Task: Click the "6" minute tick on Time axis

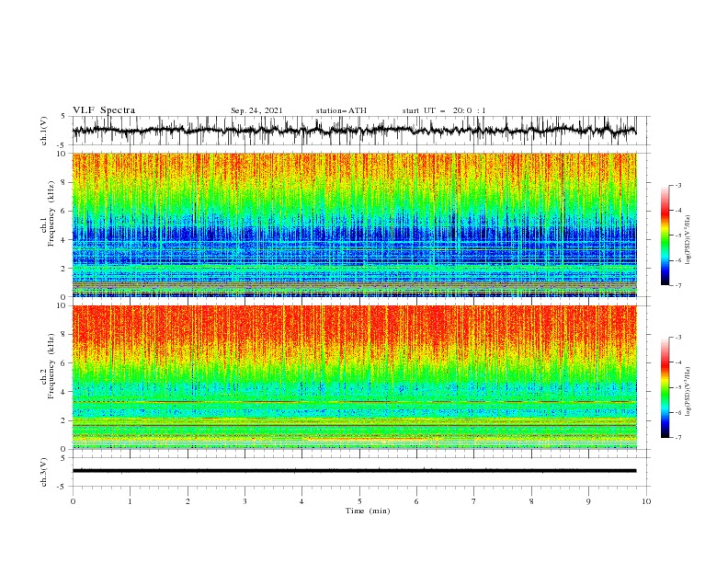Action: tap(416, 501)
